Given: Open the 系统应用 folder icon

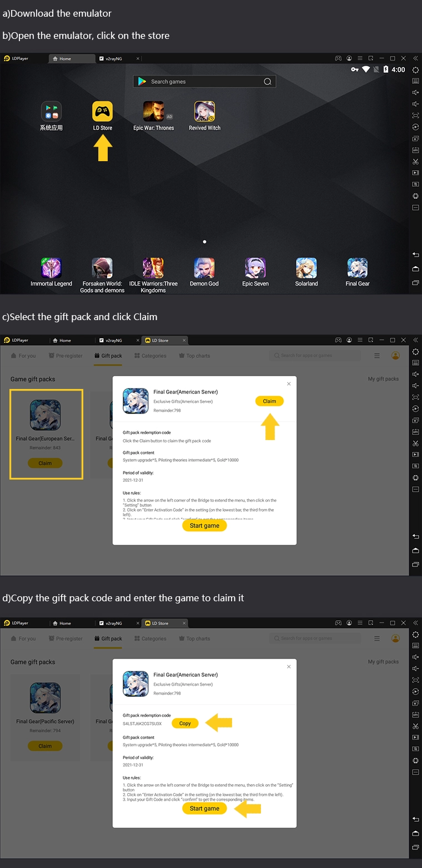Looking at the screenshot, I should pyautogui.click(x=51, y=111).
